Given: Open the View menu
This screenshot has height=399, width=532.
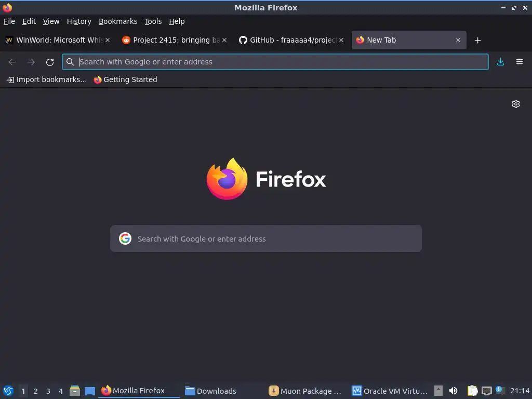Looking at the screenshot, I should click(51, 21).
